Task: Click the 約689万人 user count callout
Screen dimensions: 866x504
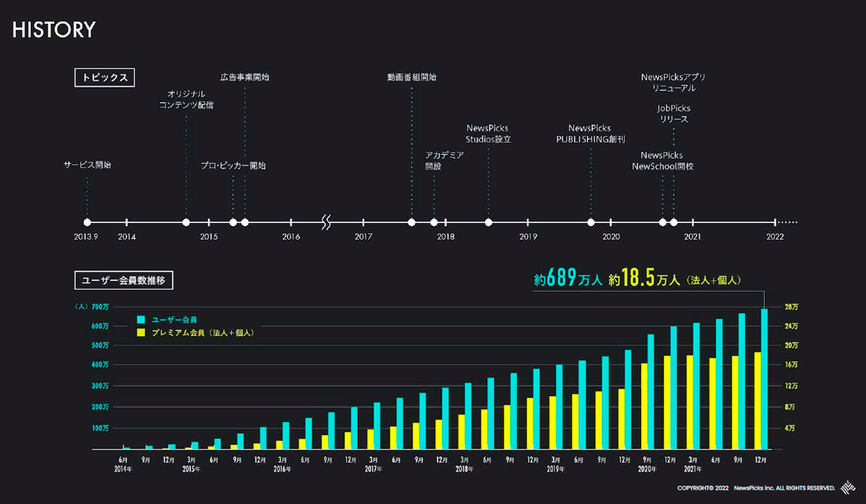Action: [568, 280]
